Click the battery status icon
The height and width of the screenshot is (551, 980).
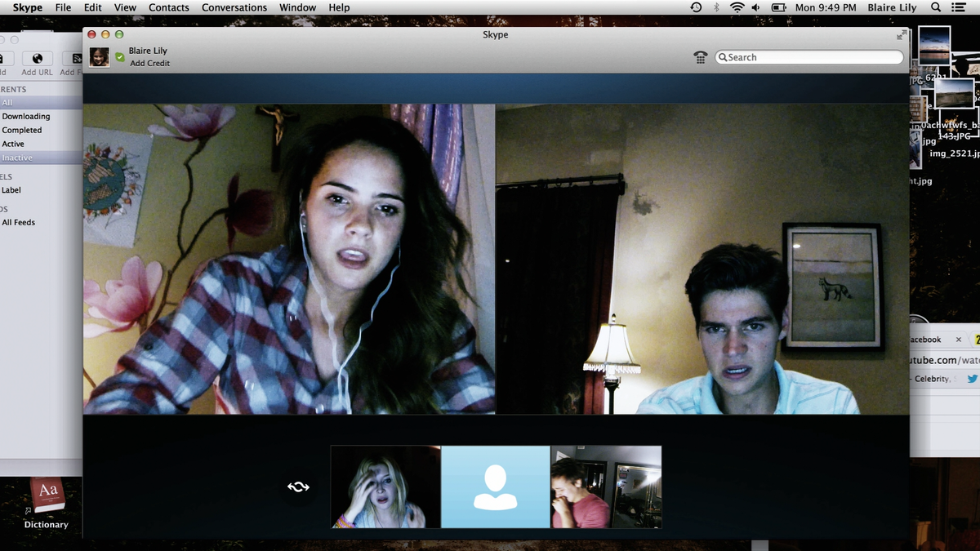coord(779,7)
